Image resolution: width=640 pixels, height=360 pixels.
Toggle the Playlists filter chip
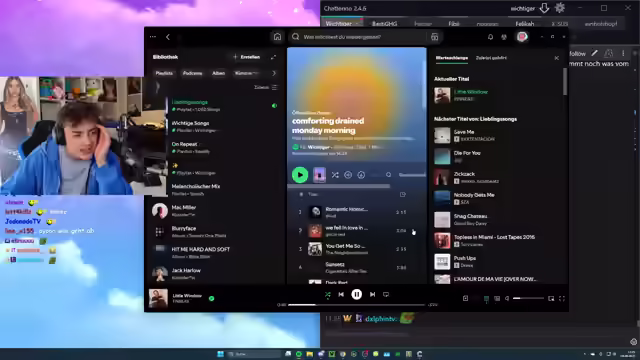164,73
